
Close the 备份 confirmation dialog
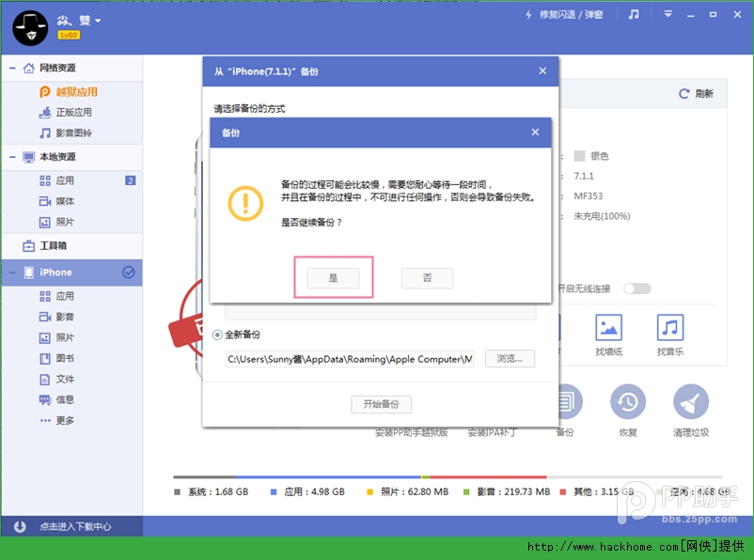535,132
